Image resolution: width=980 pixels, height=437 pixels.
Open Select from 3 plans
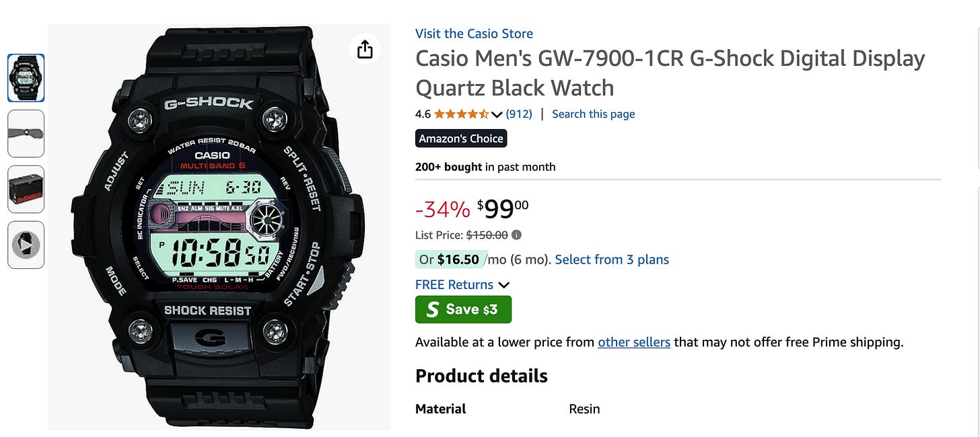(x=611, y=259)
